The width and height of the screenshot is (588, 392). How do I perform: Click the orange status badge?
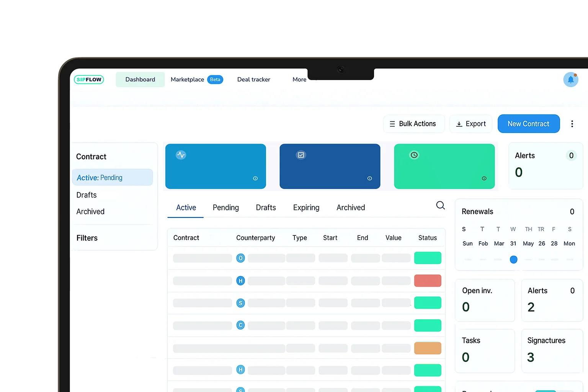tap(428, 348)
